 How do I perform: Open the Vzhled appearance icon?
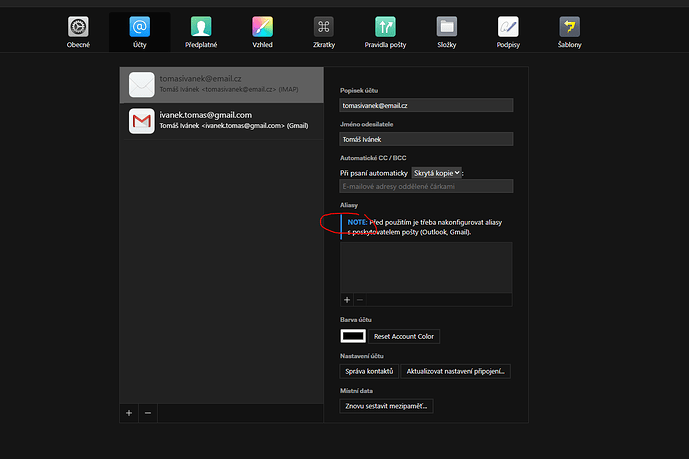point(262,27)
